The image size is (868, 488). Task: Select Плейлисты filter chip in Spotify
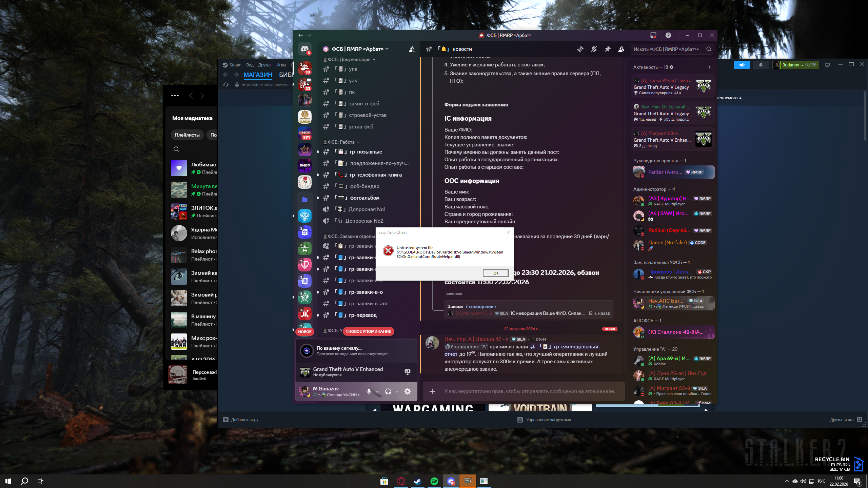pos(187,135)
